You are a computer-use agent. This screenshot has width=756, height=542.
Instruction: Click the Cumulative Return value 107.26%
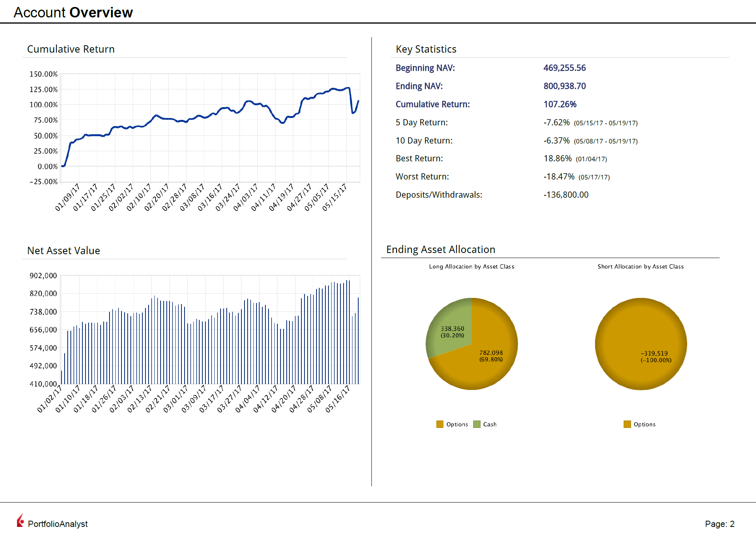(x=560, y=104)
